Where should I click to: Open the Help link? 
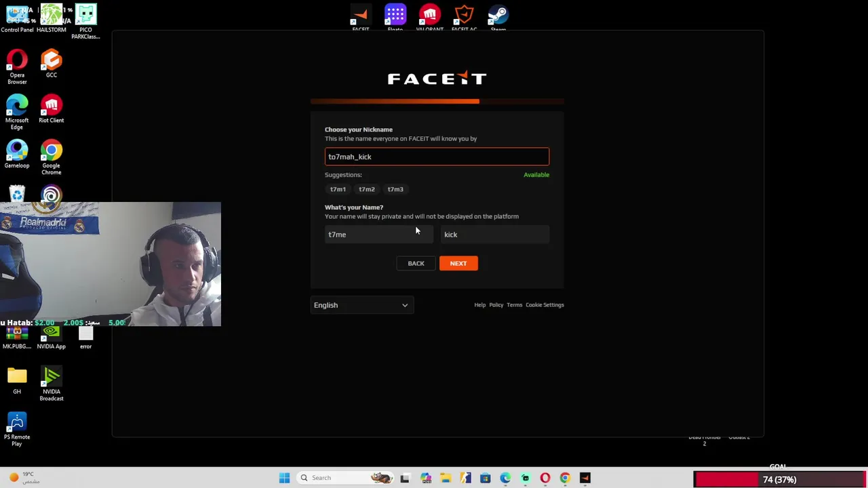pyautogui.click(x=479, y=305)
